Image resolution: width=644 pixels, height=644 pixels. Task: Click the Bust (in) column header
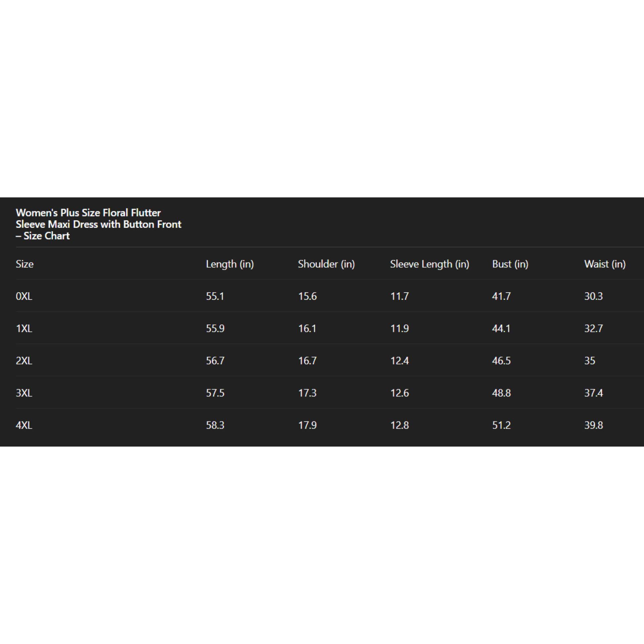pos(510,264)
